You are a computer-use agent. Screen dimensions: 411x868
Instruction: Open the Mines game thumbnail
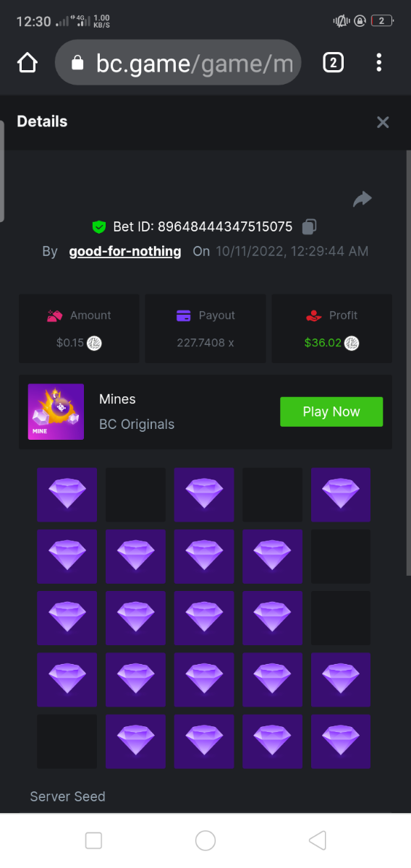coord(56,412)
